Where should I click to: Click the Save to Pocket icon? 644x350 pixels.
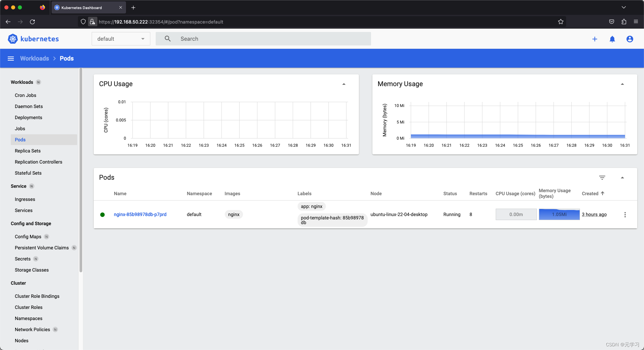612,22
